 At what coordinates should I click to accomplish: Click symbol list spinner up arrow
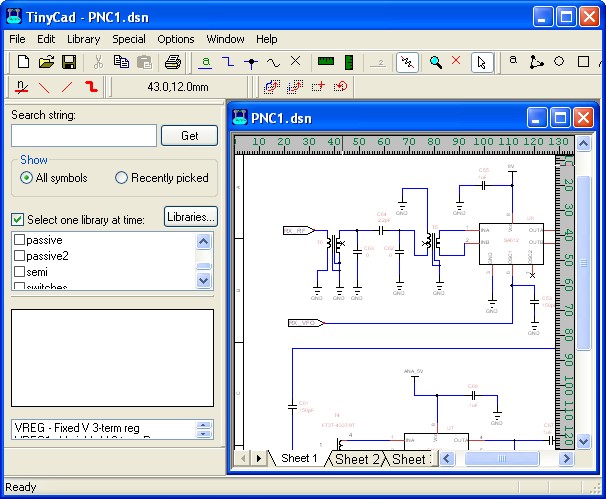coord(203,425)
